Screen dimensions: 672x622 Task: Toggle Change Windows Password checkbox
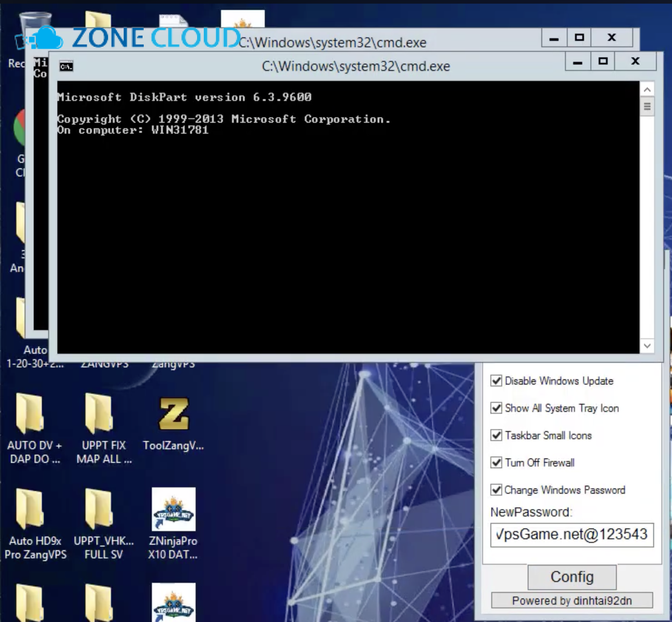[x=496, y=490]
